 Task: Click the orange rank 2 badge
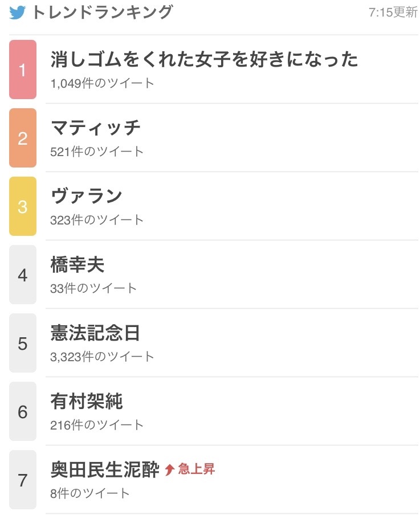click(23, 138)
